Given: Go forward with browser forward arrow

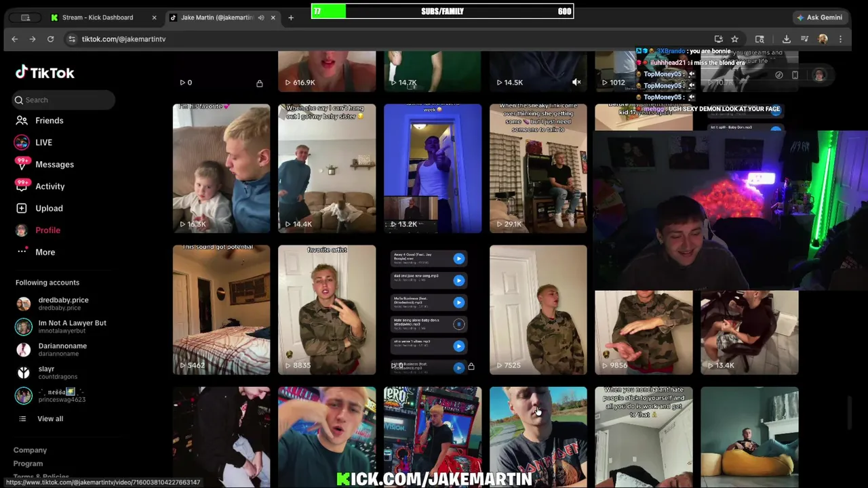Looking at the screenshot, I should 32,39.
